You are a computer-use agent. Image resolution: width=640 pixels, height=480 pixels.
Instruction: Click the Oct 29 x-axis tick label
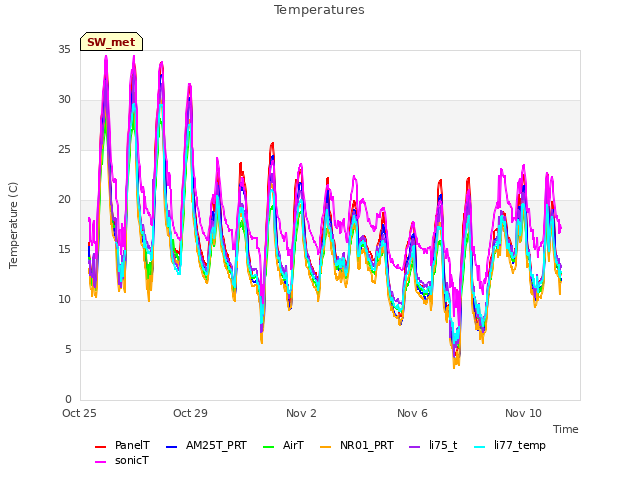(x=190, y=413)
